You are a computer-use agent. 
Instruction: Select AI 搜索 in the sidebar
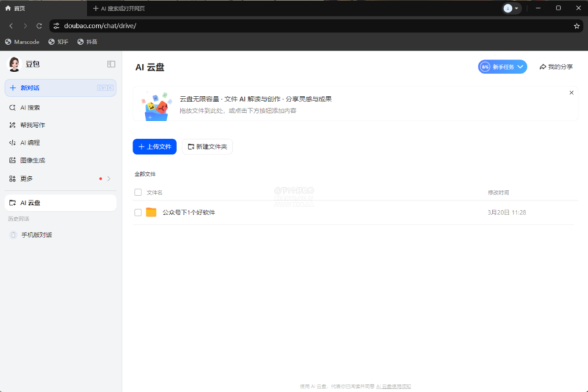[x=29, y=107]
